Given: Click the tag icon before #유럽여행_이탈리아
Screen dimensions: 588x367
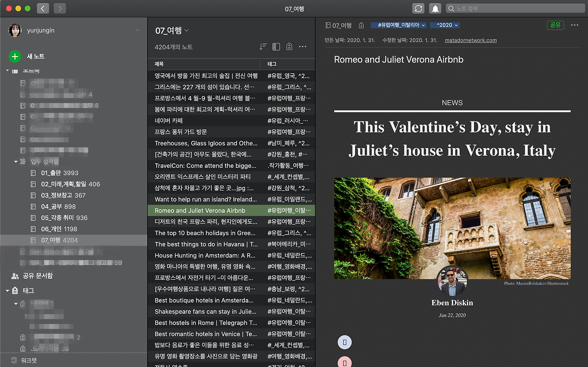Looking at the screenshot, I should 362,25.
